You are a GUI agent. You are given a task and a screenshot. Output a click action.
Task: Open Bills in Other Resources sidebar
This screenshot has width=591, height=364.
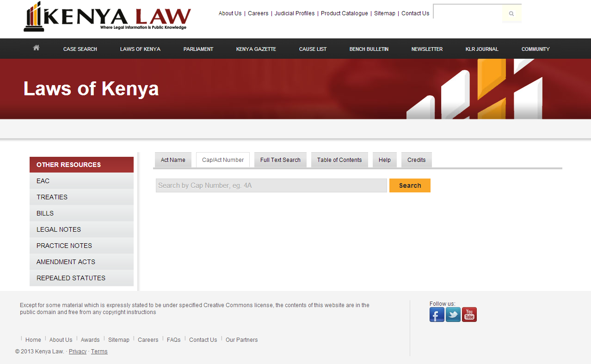pyautogui.click(x=81, y=213)
